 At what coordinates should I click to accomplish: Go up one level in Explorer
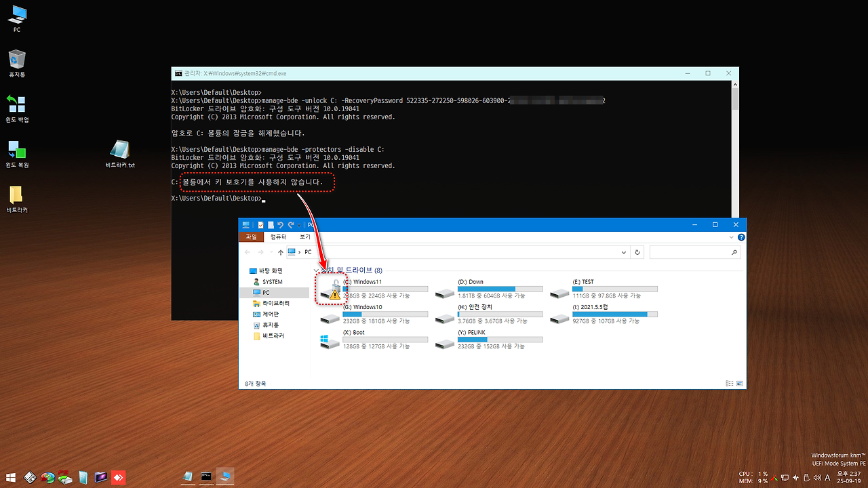point(281,252)
